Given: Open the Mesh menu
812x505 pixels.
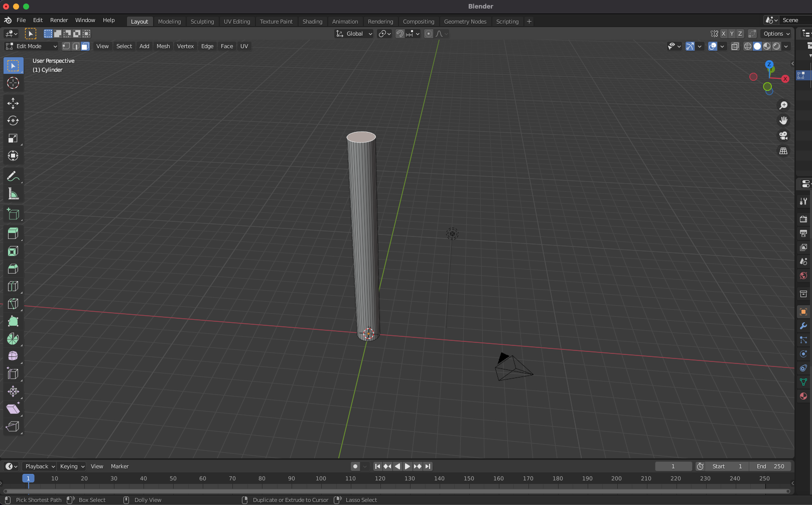Looking at the screenshot, I should click(163, 46).
